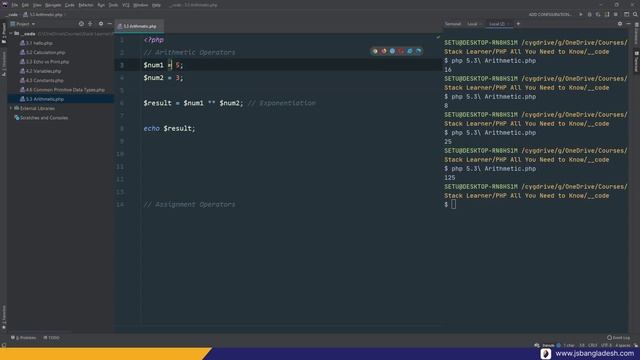Click the Debug bug icon in toolbar
The height and width of the screenshot is (360, 640).
(589, 14)
